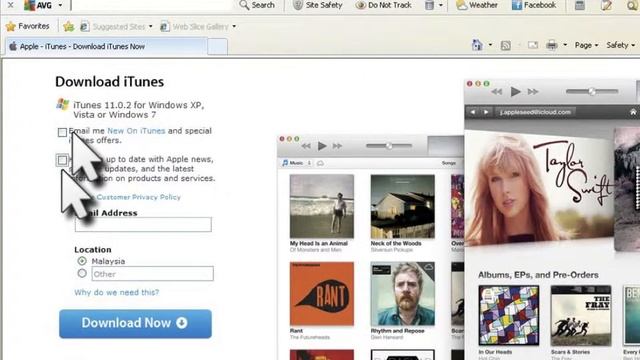Viewport: 640px width, 360px height.
Task: Open the Facebook toolbar button
Action: tap(534, 5)
